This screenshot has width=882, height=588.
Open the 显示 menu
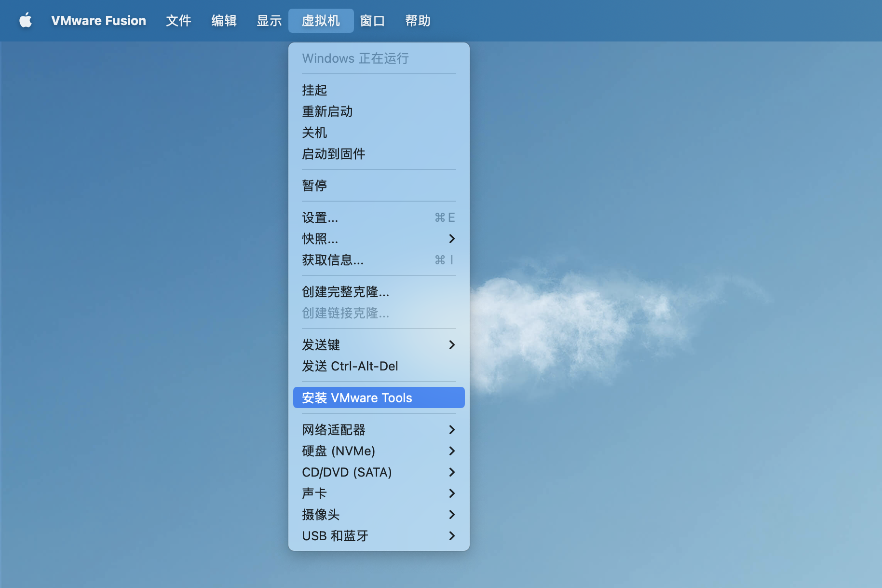coord(269,20)
